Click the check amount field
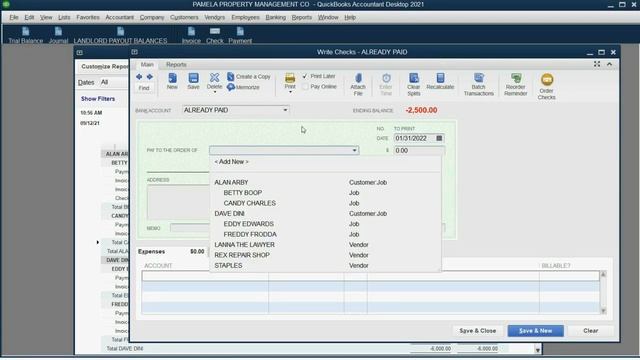 pos(419,151)
